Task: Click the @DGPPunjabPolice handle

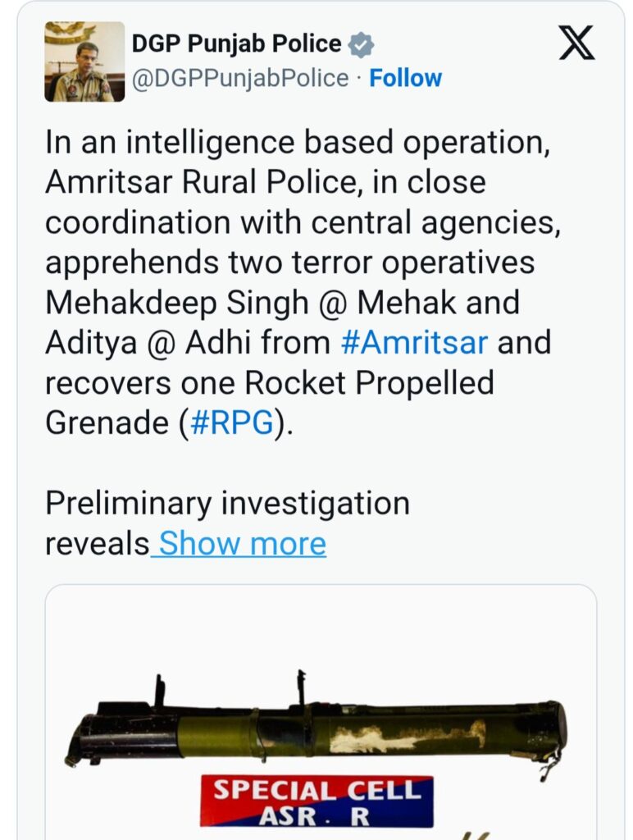Action: coord(240,79)
